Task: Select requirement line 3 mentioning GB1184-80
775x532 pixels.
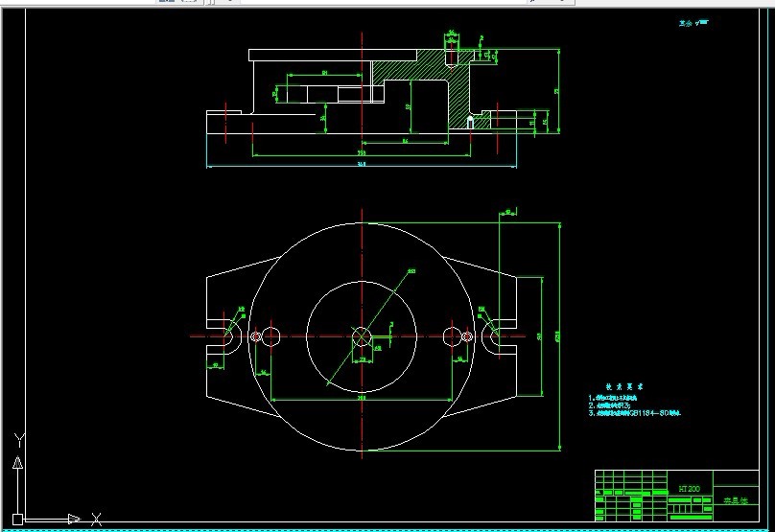Action: click(635, 413)
